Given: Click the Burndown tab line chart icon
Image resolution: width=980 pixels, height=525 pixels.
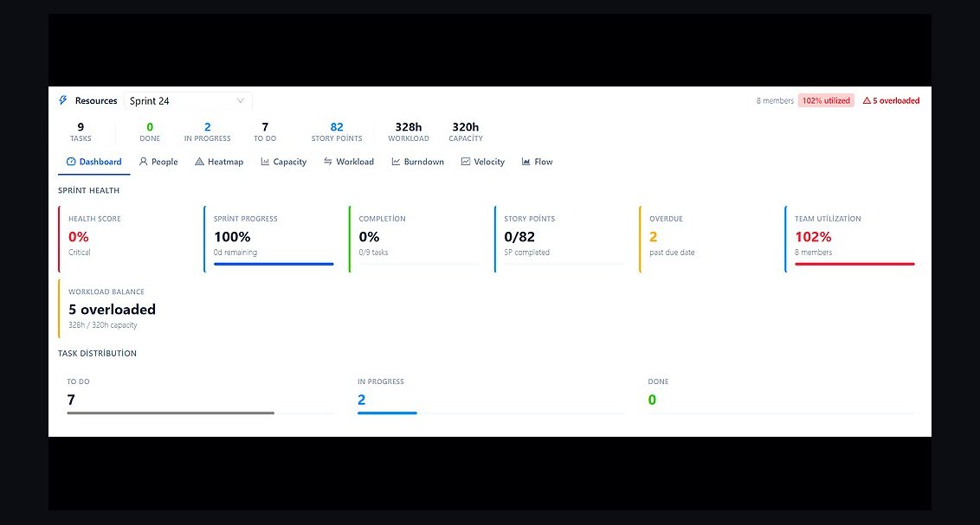Looking at the screenshot, I should pyautogui.click(x=396, y=162).
